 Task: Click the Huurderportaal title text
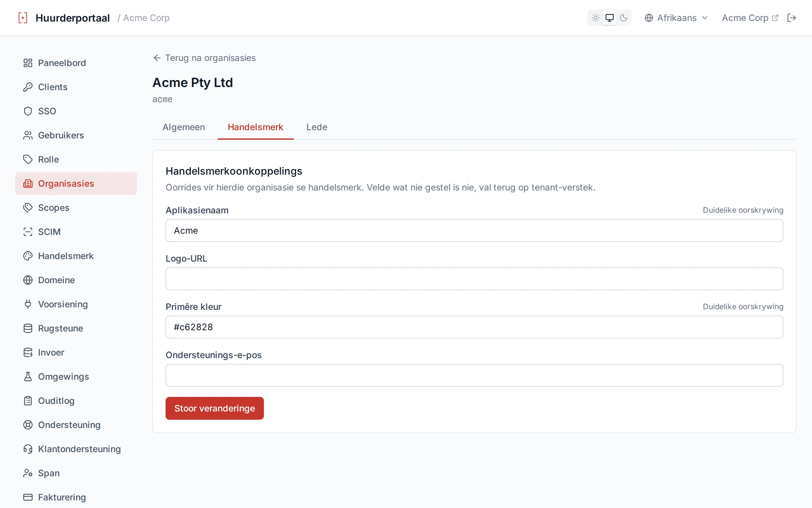[x=72, y=18]
